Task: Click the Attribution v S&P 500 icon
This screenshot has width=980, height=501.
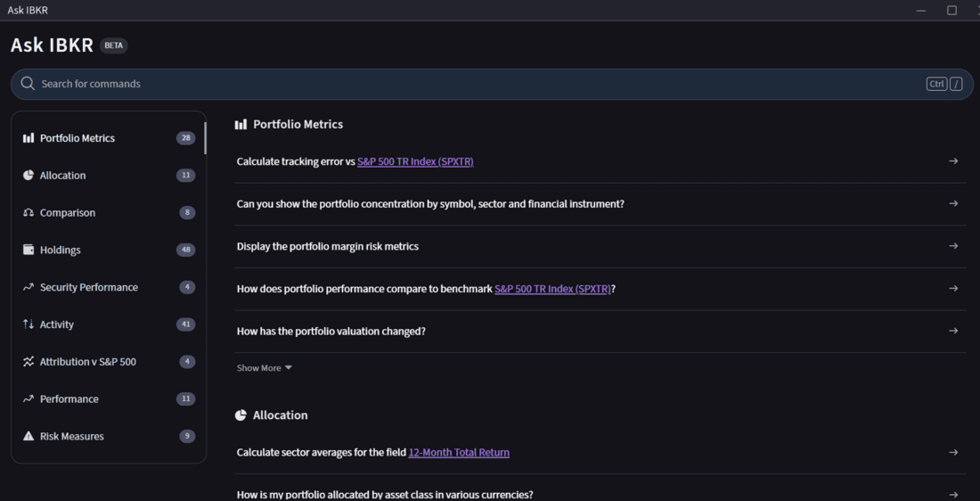Action: [x=29, y=362]
